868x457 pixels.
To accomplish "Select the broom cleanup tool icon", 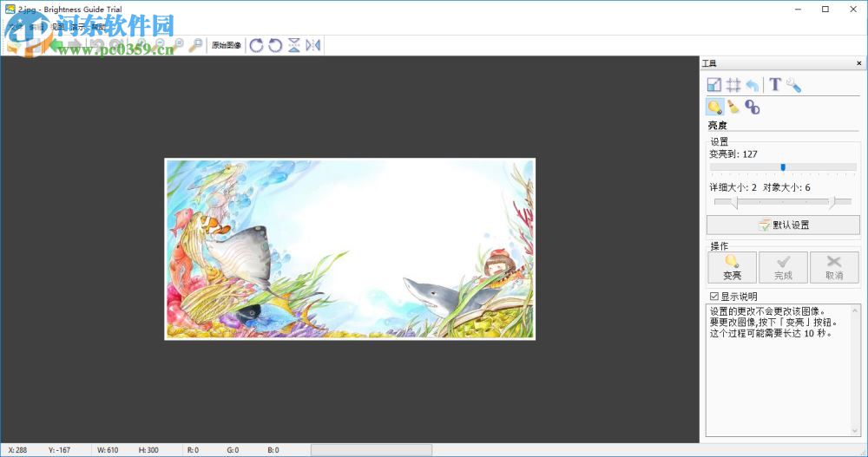I will pos(733,107).
